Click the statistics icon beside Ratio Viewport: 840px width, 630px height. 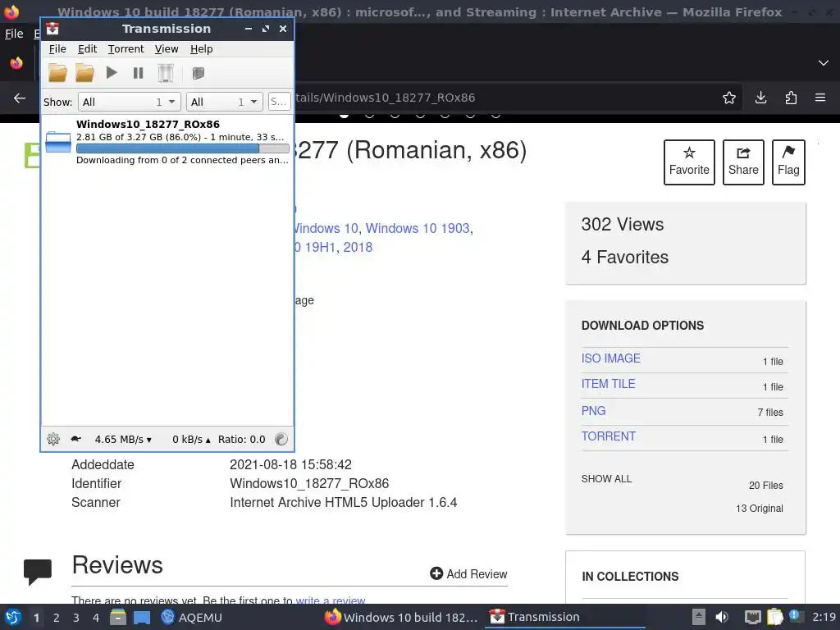(x=281, y=440)
